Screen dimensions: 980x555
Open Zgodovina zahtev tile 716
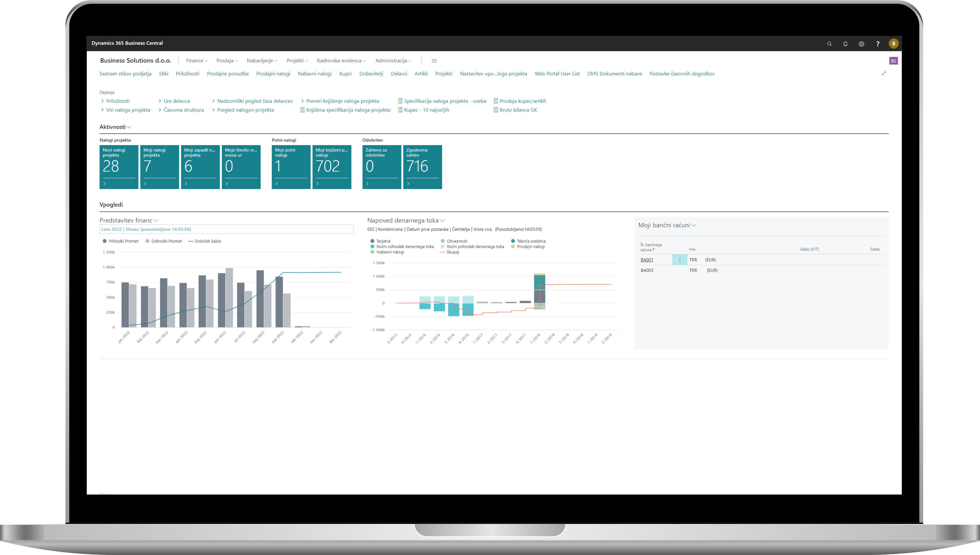(x=422, y=167)
